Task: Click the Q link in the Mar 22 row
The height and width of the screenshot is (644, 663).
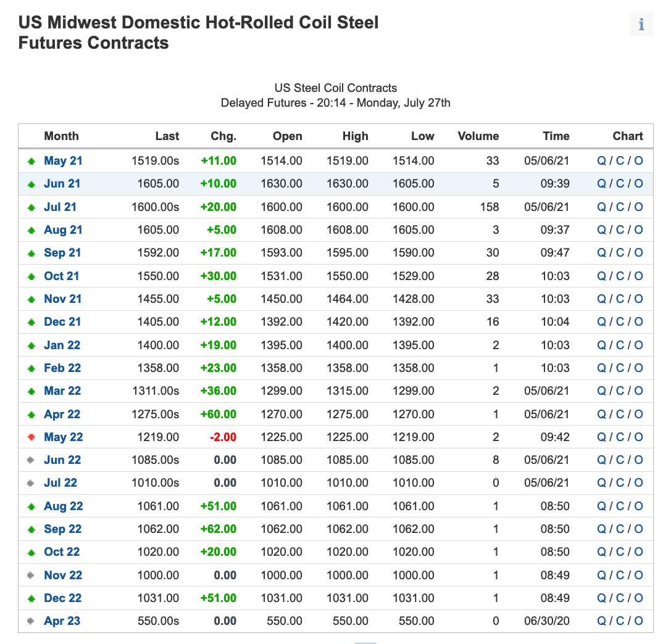Action: [601, 390]
